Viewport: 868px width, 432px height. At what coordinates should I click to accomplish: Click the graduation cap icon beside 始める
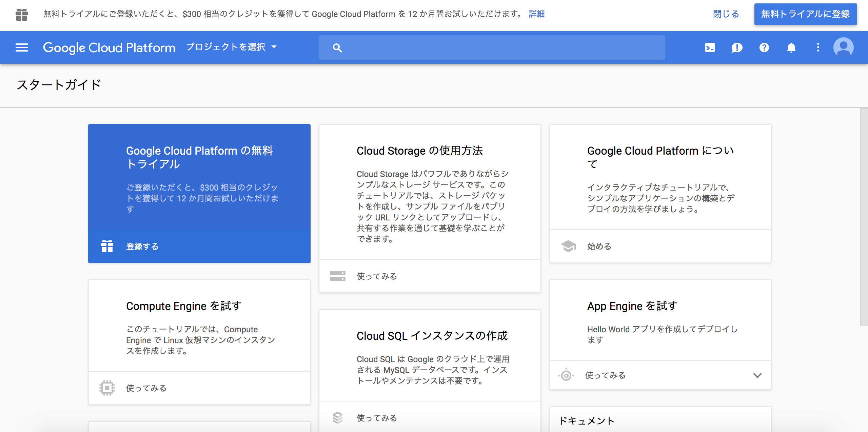568,246
